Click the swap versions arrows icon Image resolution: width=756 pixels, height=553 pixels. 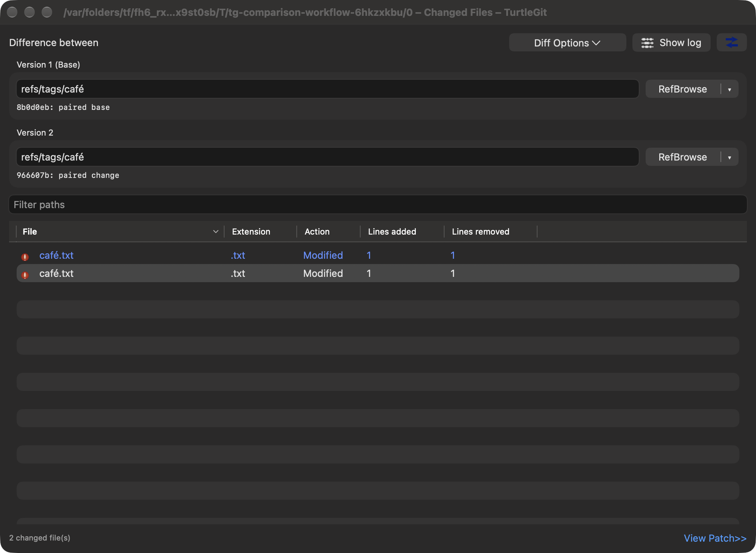[x=731, y=43]
